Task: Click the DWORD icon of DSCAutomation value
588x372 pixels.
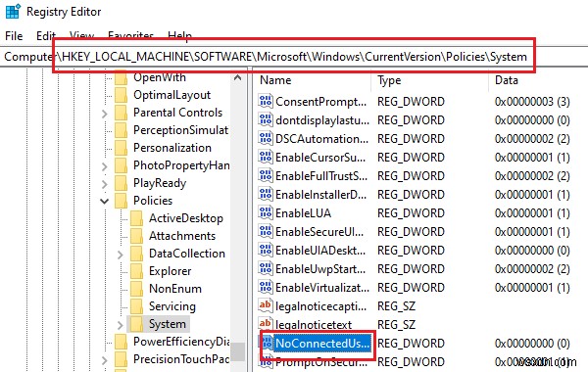Action: (x=266, y=139)
